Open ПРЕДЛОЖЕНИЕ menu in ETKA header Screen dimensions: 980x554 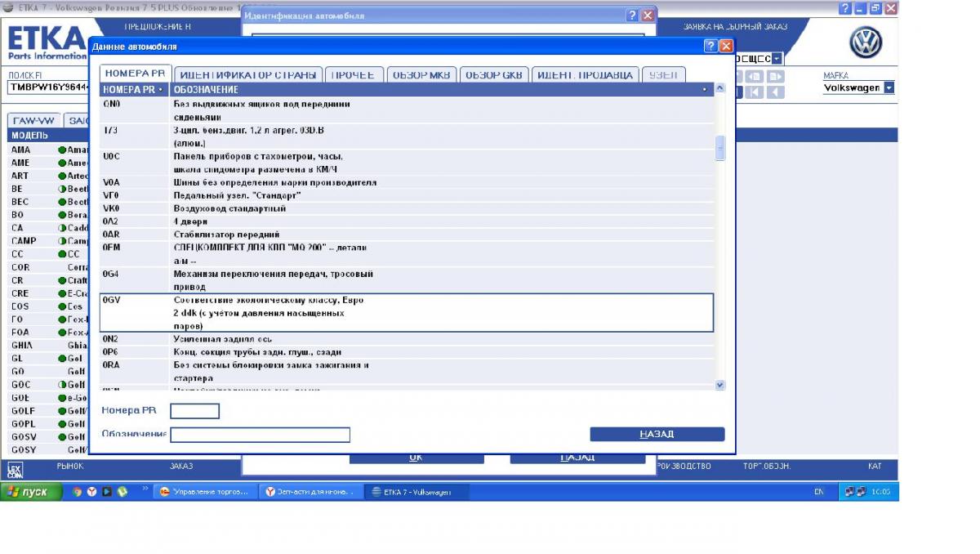158,27
